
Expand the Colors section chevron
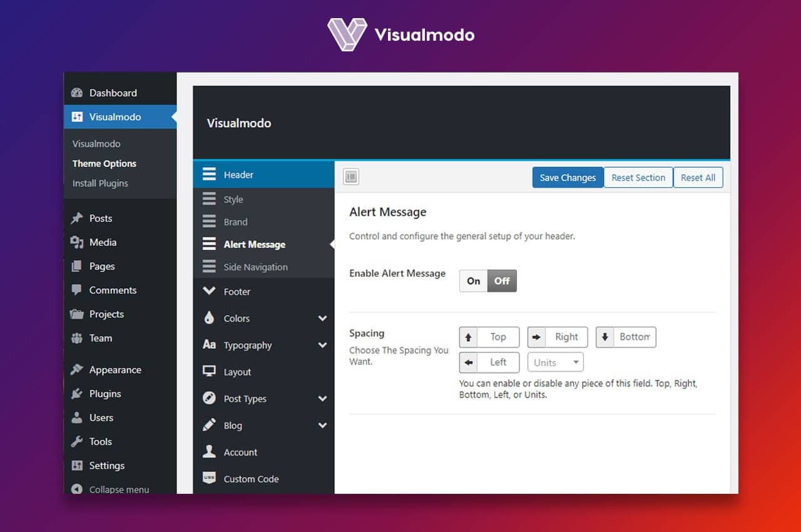323,318
